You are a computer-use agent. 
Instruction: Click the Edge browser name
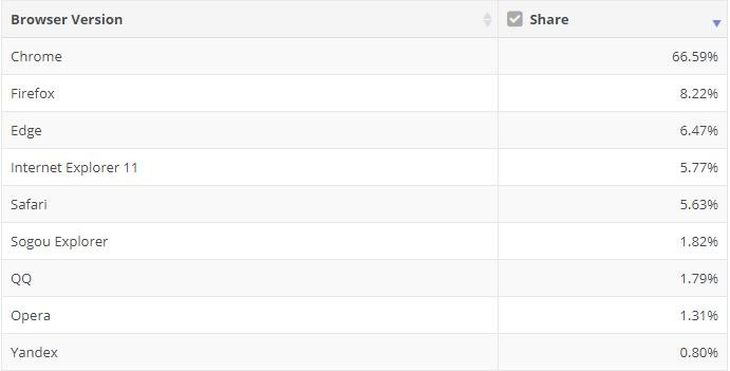tap(26, 131)
